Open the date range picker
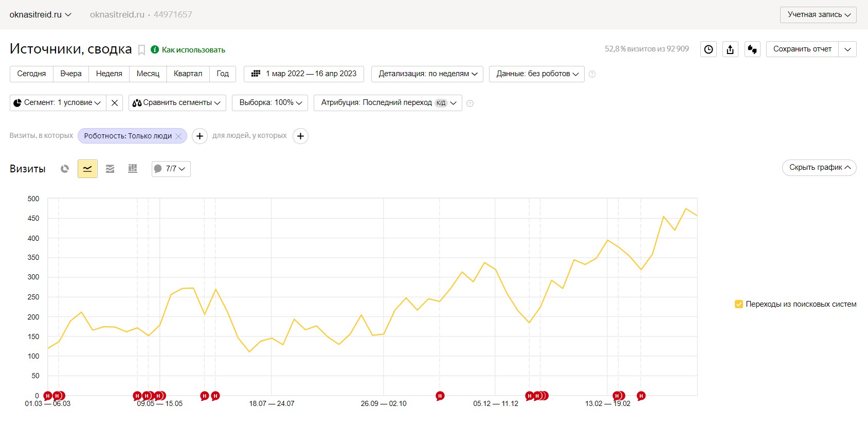The image size is (868, 425). click(x=304, y=74)
